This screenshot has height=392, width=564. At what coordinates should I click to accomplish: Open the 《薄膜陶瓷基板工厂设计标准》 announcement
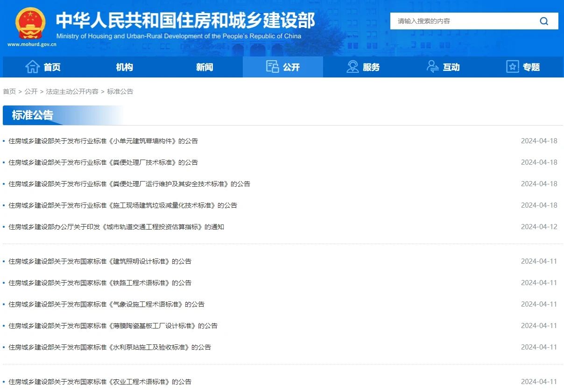(x=113, y=326)
